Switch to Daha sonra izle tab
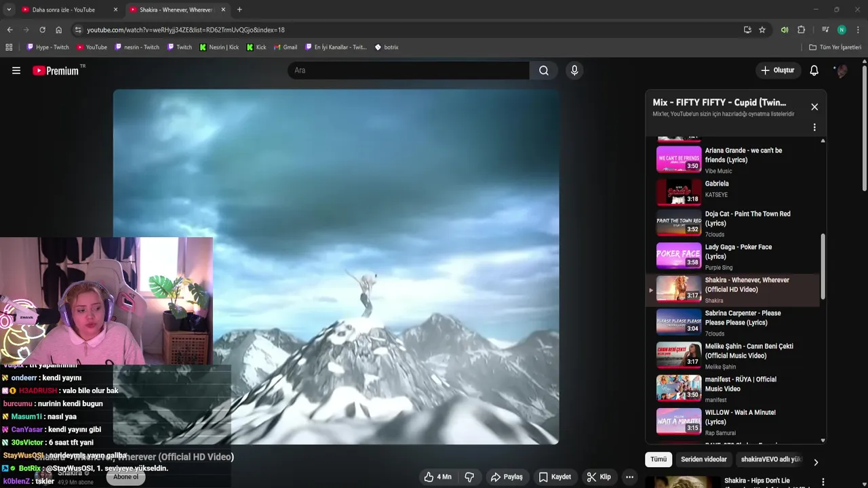Viewport: 868px width, 488px height. (x=64, y=9)
